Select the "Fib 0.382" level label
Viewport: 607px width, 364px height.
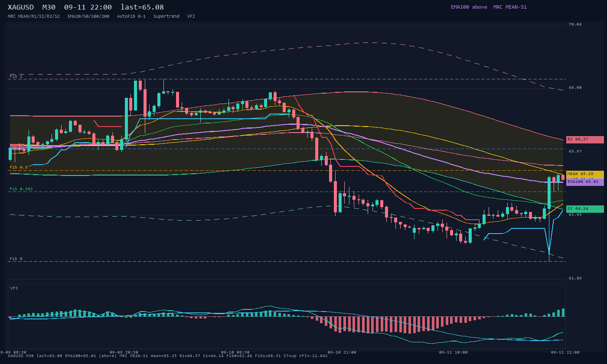21,189
